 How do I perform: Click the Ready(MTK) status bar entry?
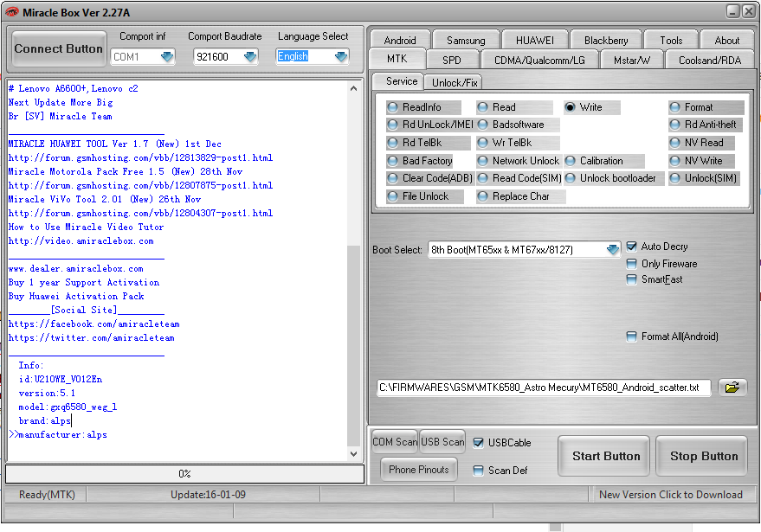[47, 495]
